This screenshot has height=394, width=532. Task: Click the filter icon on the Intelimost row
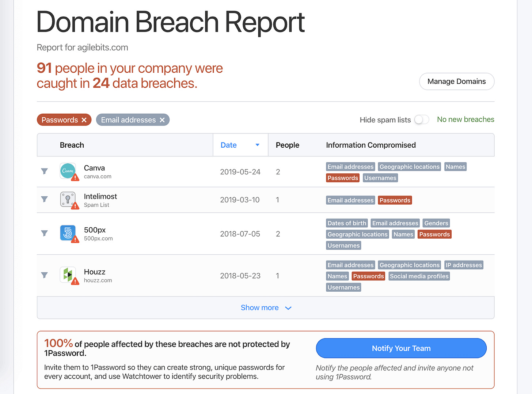click(44, 200)
